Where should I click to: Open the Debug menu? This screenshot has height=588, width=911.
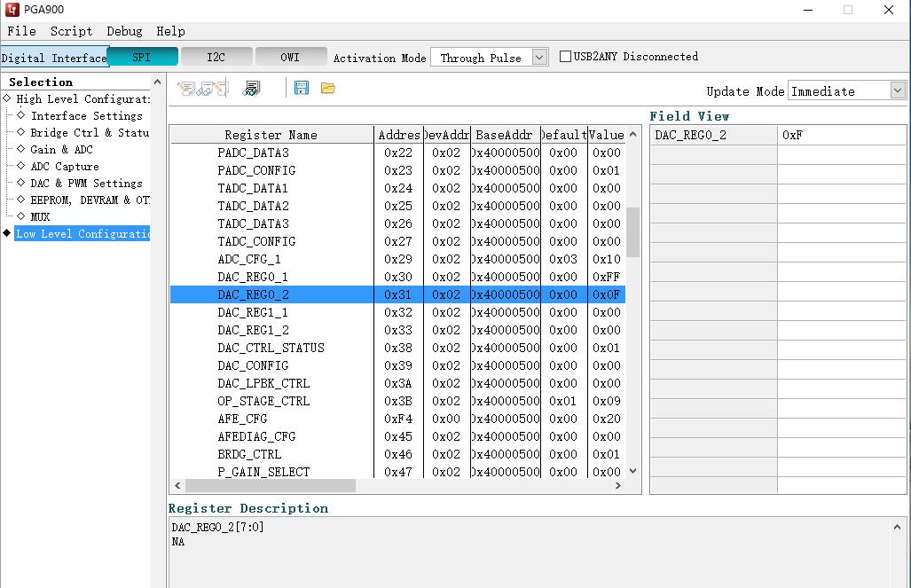(x=124, y=31)
